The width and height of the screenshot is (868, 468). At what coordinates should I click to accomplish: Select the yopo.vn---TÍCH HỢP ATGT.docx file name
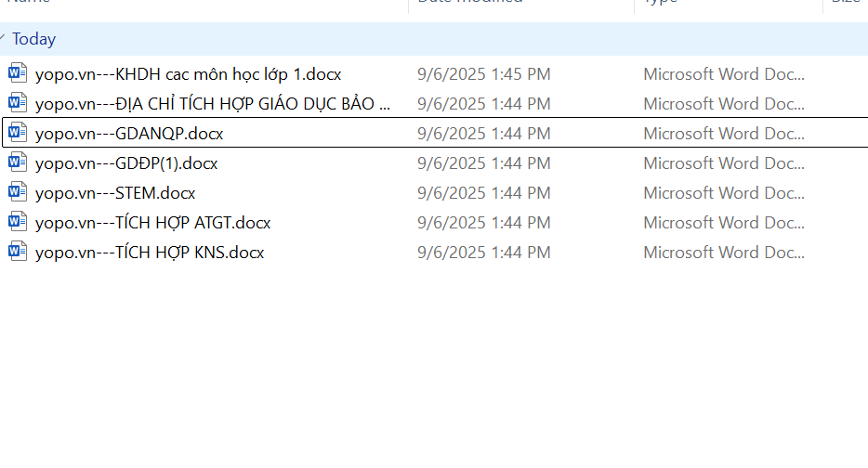pos(152,223)
